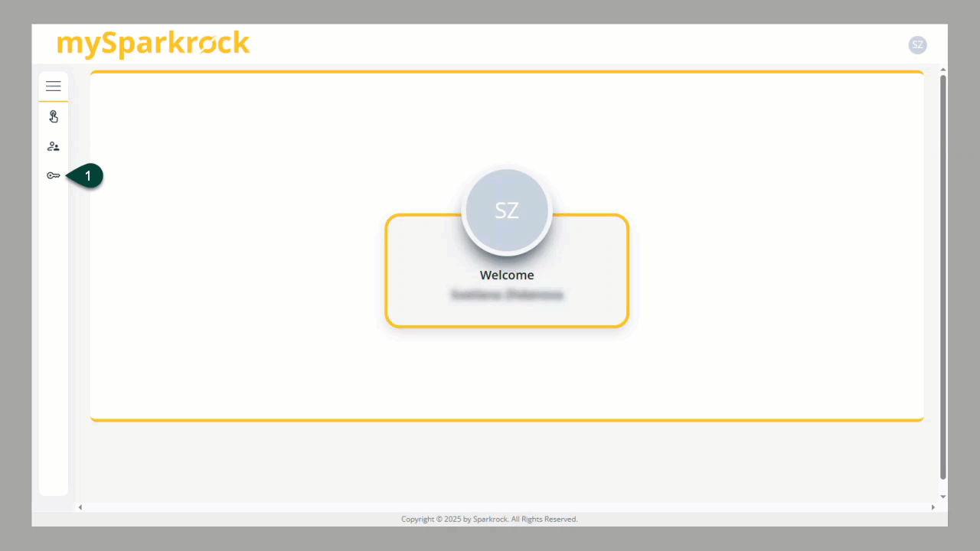Open the hamburger menu in sidebar
Image resolution: width=980 pixels, height=551 pixels.
tap(53, 86)
